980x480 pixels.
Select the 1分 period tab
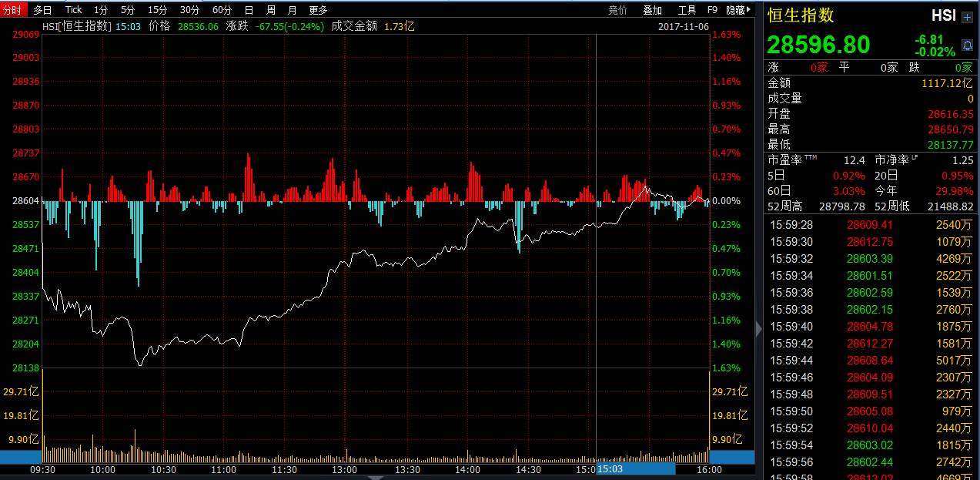click(101, 10)
